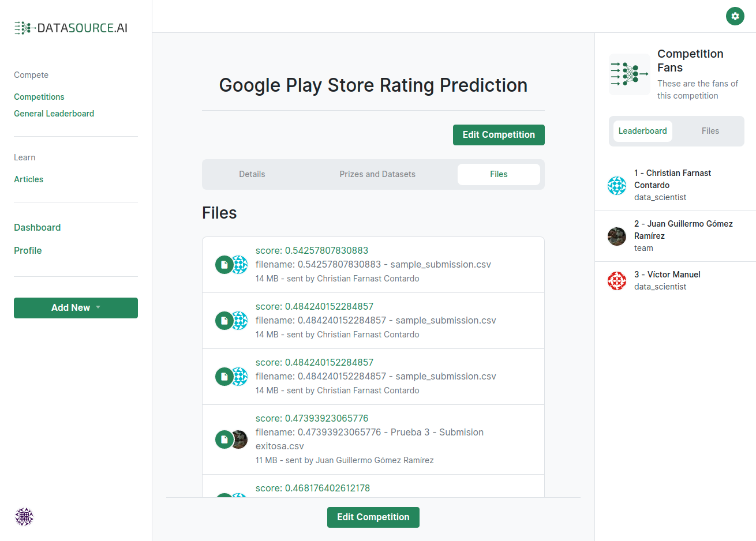The image size is (756, 541).
Task: Go to General Leaderboard
Action: tap(54, 114)
